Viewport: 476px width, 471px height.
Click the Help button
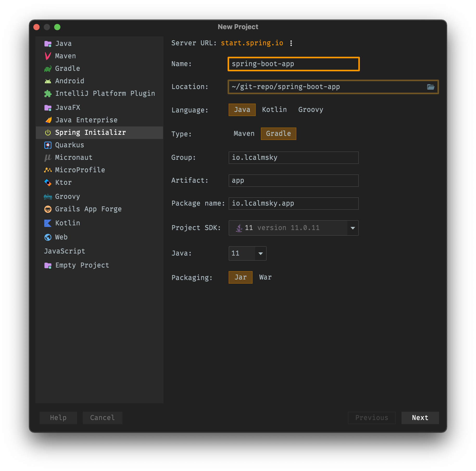coord(58,418)
